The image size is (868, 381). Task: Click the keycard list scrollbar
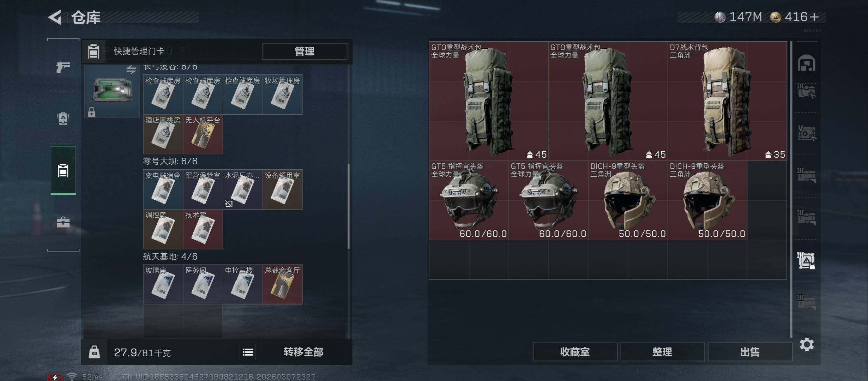pyautogui.click(x=349, y=206)
